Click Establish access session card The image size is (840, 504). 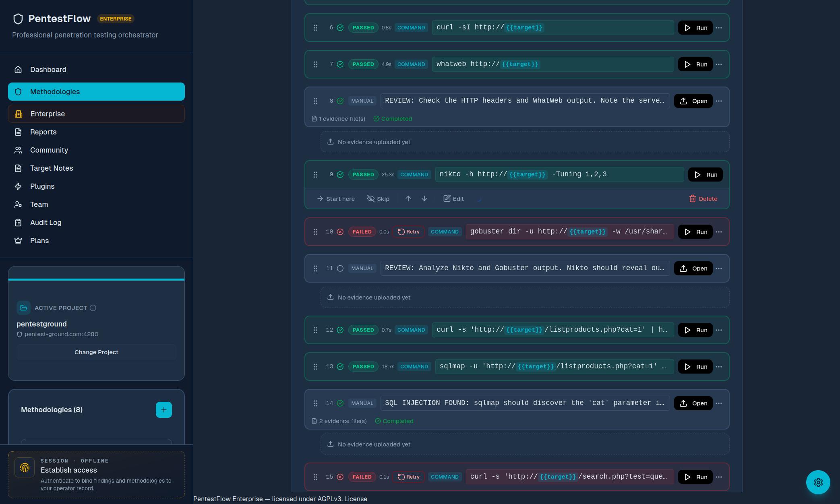[x=96, y=475]
